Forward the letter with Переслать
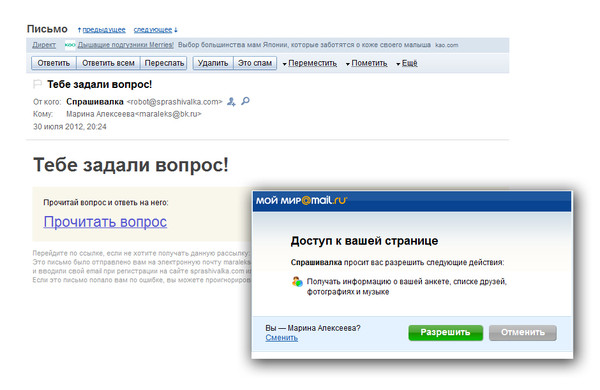600x390 pixels. click(x=164, y=63)
